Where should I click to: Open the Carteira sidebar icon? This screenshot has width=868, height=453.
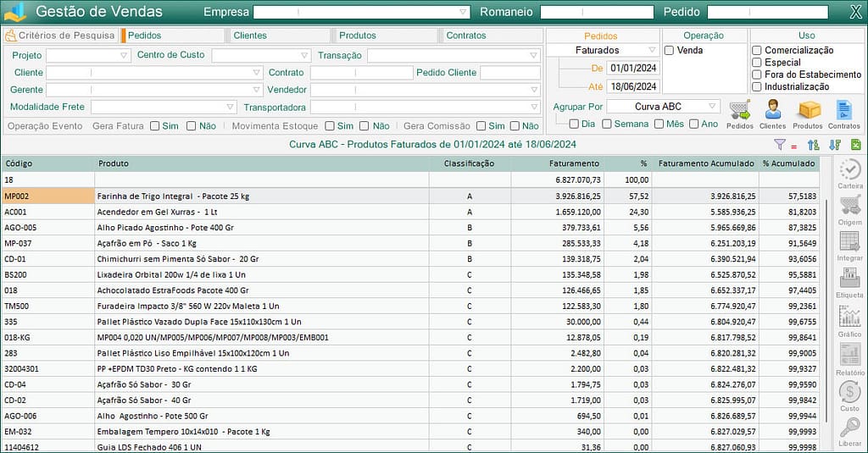[x=849, y=170]
